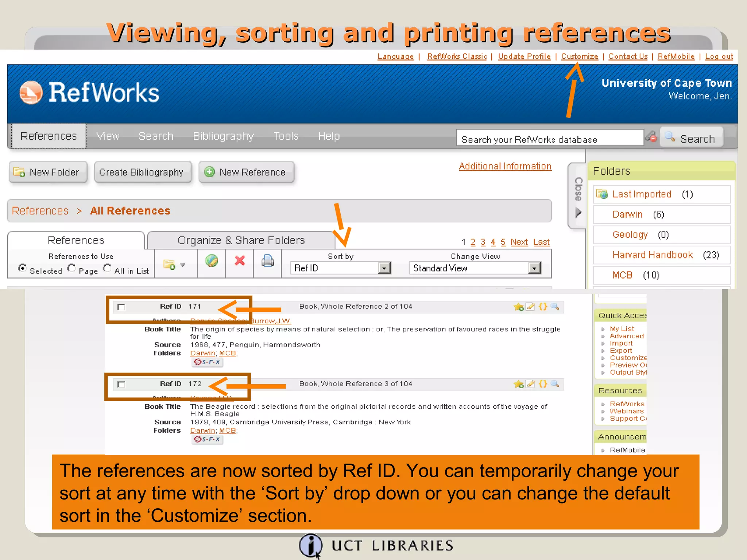
Task: Add Ref ID 171 to My List star
Action: pos(518,307)
